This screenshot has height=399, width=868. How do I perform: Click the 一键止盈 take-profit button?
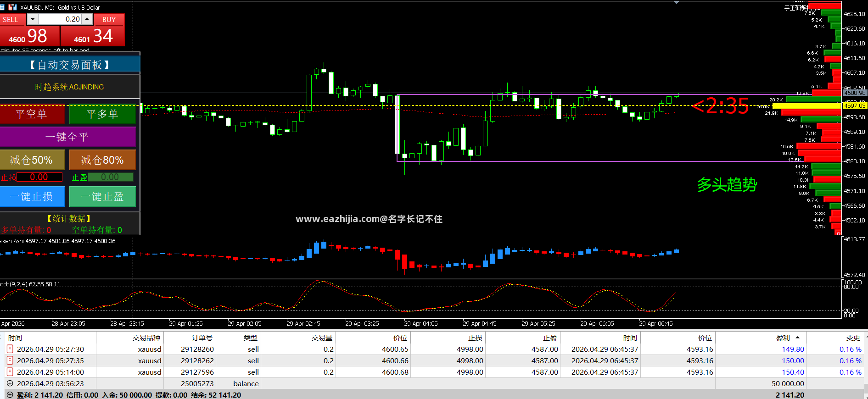coord(102,196)
